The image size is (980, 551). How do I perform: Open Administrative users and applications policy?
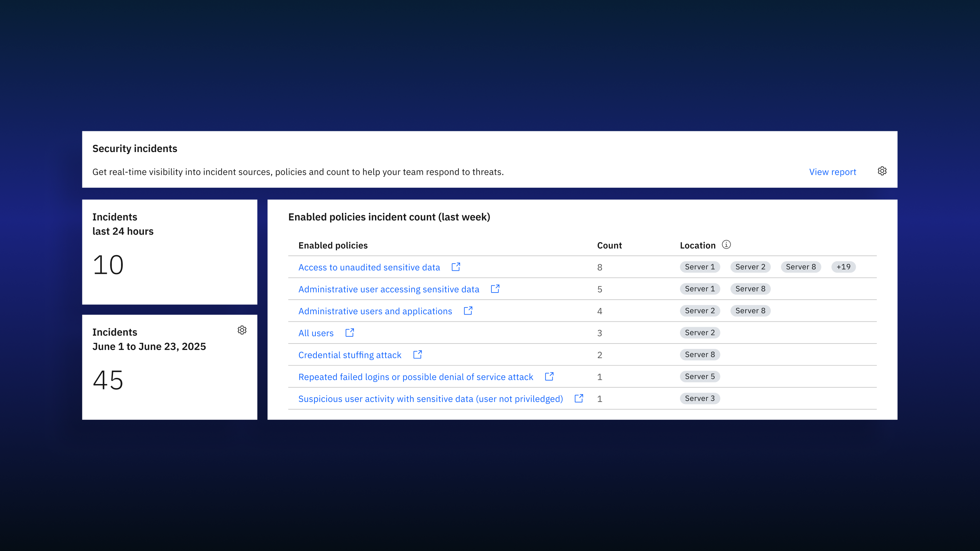[375, 311]
